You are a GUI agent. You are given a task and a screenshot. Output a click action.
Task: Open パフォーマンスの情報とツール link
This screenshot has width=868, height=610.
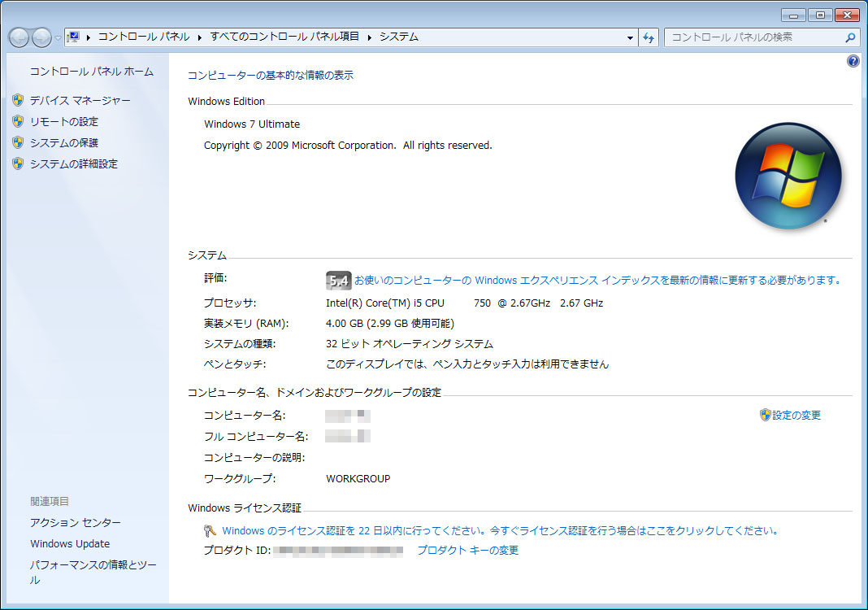point(93,573)
